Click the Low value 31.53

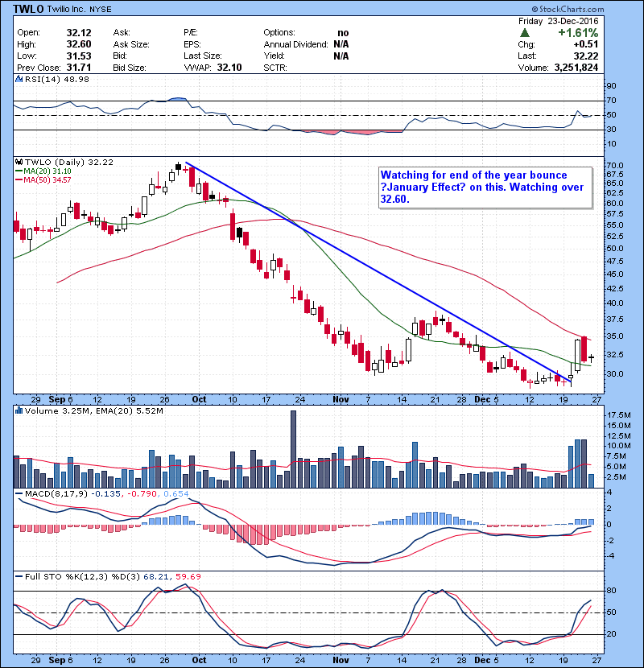click(79, 56)
